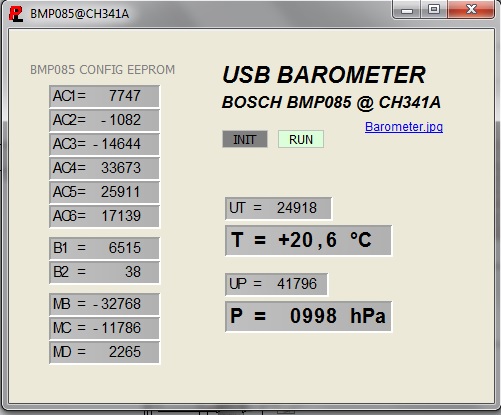Open the Barometer.jpg link
The width and height of the screenshot is (501, 415).
pyautogui.click(x=404, y=127)
